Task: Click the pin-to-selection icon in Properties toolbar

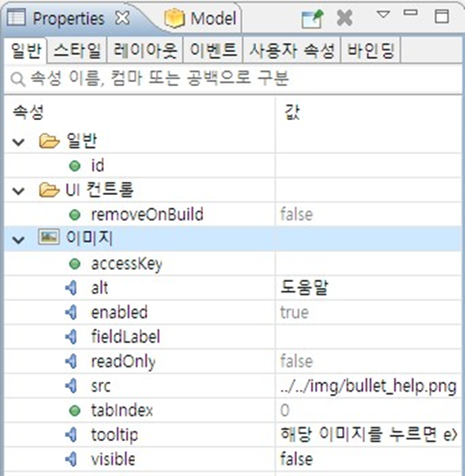Action: pyautogui.click(x=313, y=19)
